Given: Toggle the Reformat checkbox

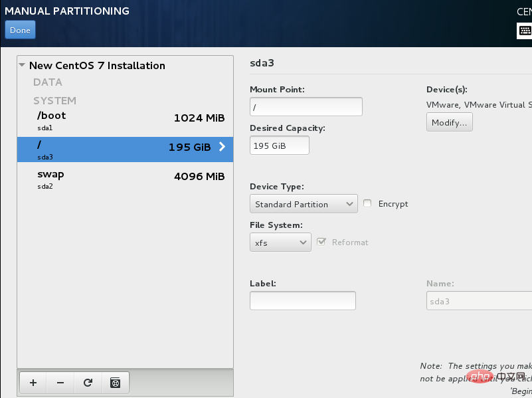Looking at the screenshot, I should pyautogui.click(x=321, y=242).
